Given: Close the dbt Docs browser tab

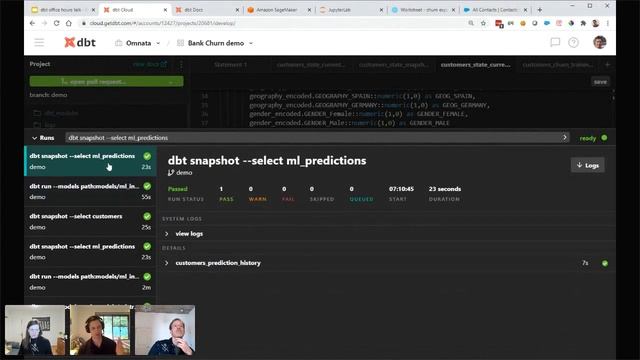Looking at the screenshot, I should (237, 9).
